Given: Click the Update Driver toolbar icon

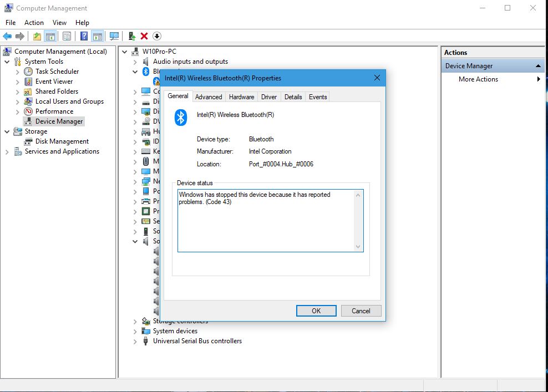Looking at the screenshot, I should 132,36.
